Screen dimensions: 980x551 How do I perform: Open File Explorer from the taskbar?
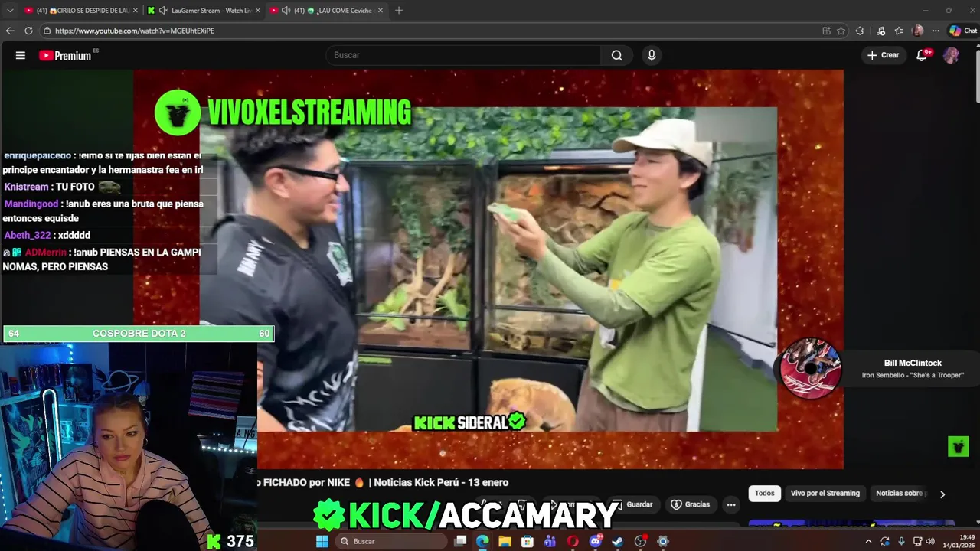[505, 541]
